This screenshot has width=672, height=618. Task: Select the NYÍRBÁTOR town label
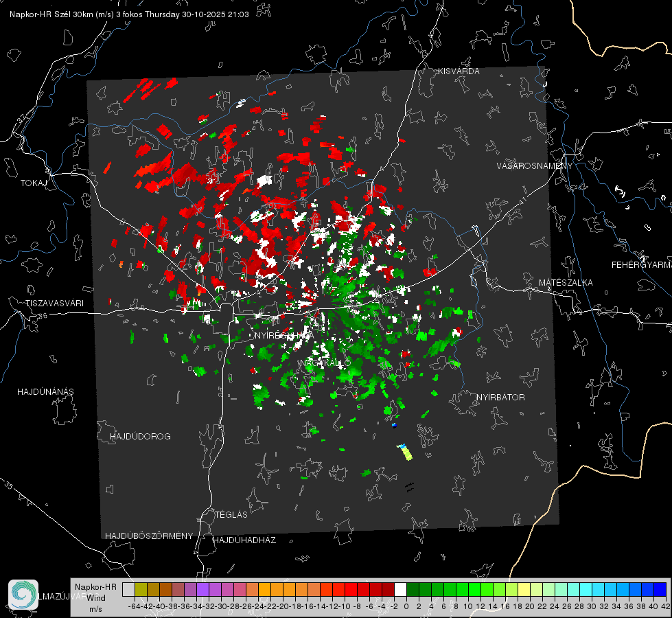click(500, 397)
